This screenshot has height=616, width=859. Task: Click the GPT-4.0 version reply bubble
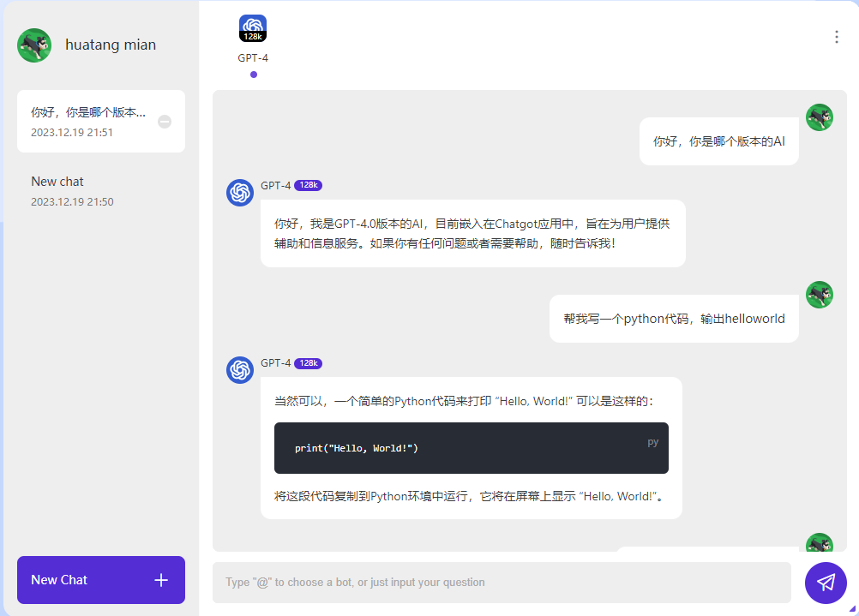(x=472, y=234)
